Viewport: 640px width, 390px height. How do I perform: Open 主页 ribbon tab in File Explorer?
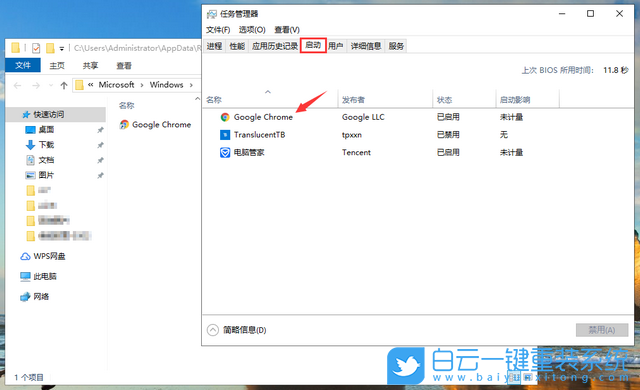(x=57, y=66)
